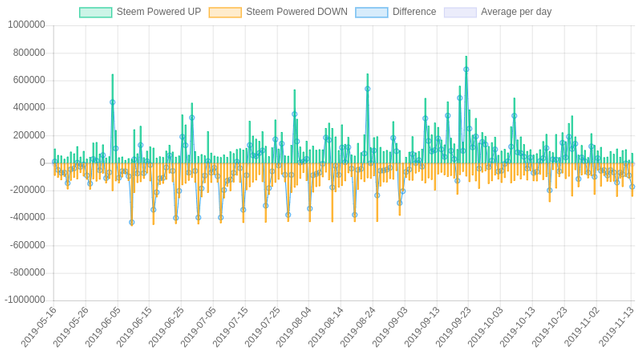640x361 pixels.
Task: Click the Difference peak point near 2019-06-05
Action: (x=113, y=102)
